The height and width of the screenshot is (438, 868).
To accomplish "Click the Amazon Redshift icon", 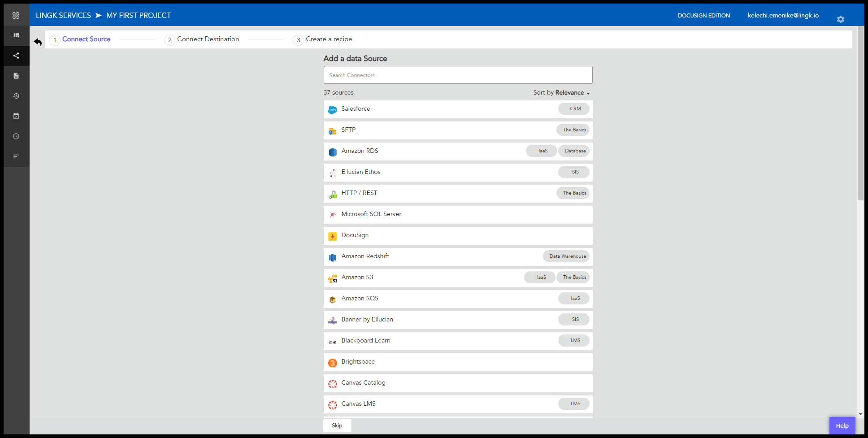I will 333,257.
